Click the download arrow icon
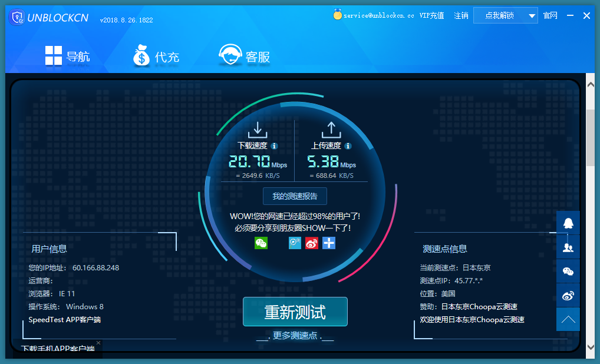 click(x=258, y=130)
